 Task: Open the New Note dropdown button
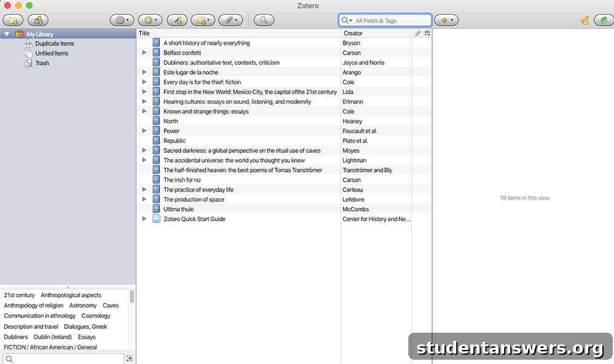203,20
